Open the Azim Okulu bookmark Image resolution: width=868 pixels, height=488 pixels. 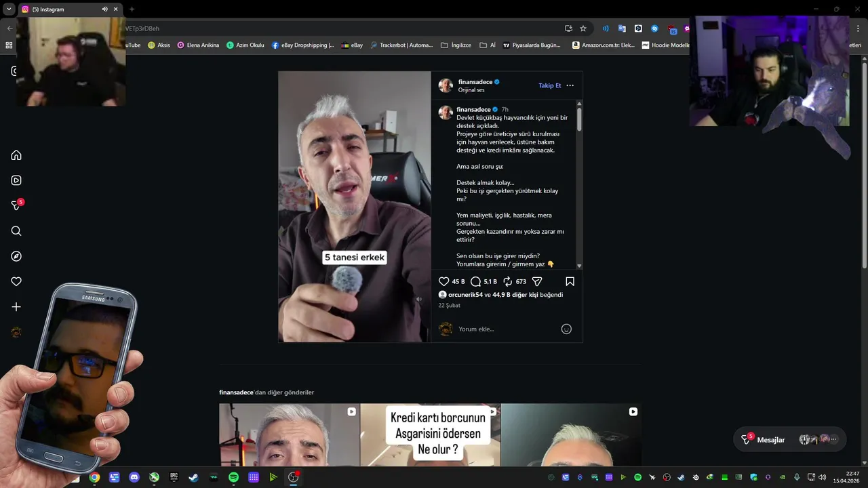pos(245,45)
